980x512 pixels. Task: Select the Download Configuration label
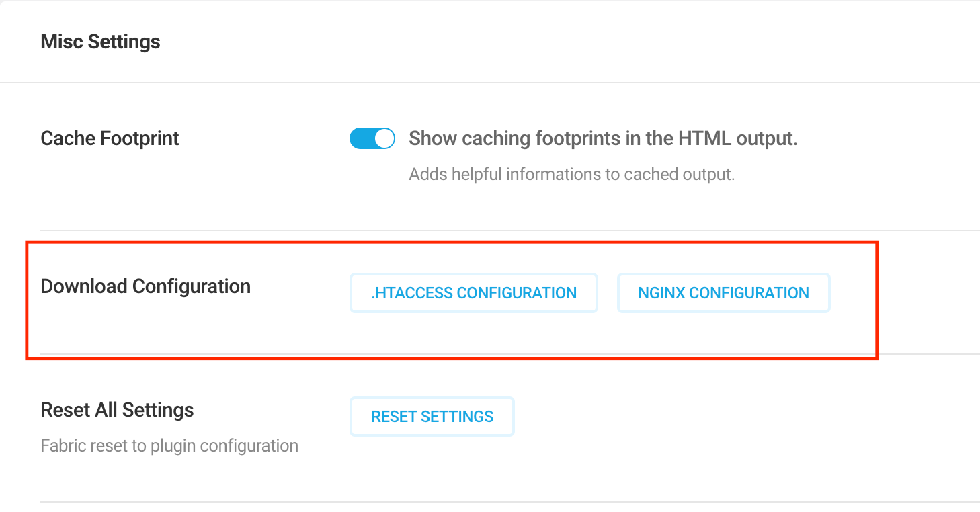pyautogui.click(x=145, y=286)
